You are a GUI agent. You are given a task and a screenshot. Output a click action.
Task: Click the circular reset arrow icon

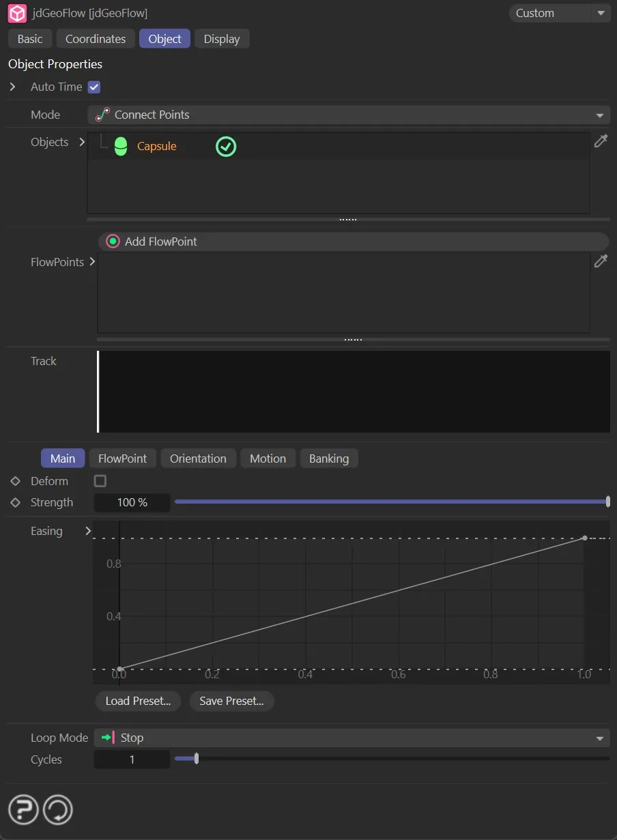coord(58,810)
